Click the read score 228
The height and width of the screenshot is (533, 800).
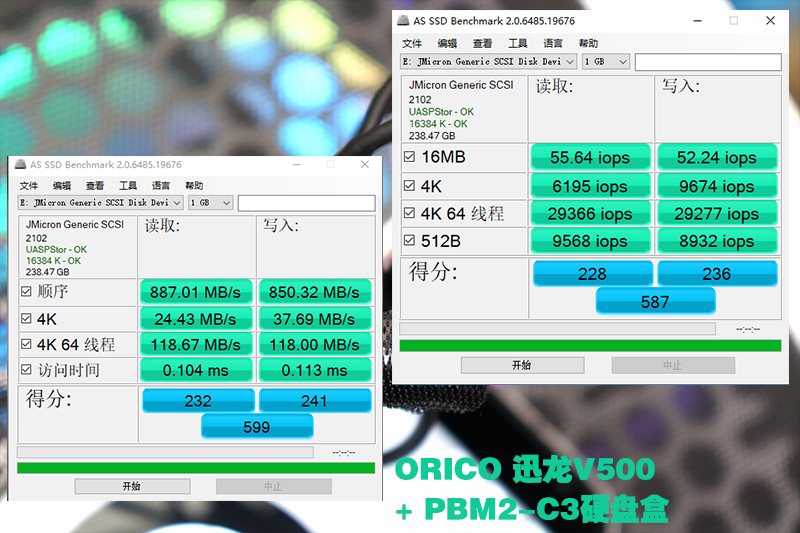click(592, 273)
